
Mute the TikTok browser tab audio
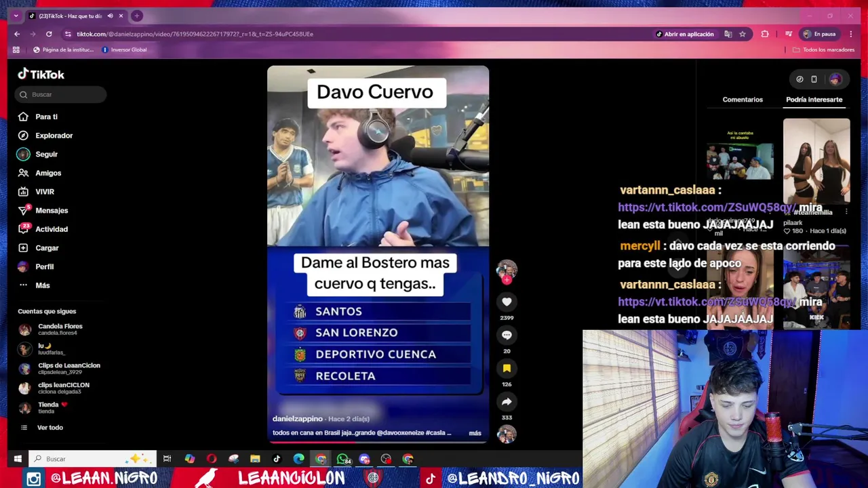tap(110, 16)
